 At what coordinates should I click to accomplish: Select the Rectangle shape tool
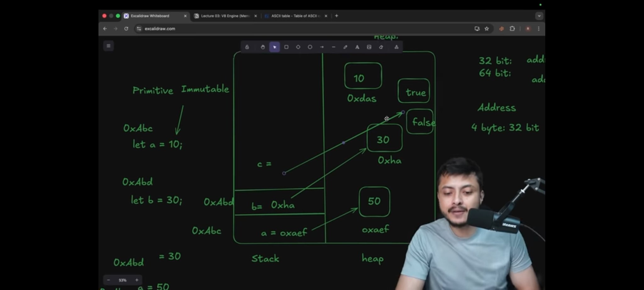pyautogui.click(x=286, y=47)
